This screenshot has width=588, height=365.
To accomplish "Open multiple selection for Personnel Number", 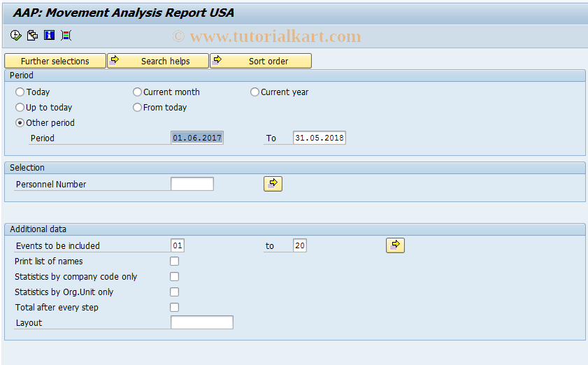I will coord(273,184).
